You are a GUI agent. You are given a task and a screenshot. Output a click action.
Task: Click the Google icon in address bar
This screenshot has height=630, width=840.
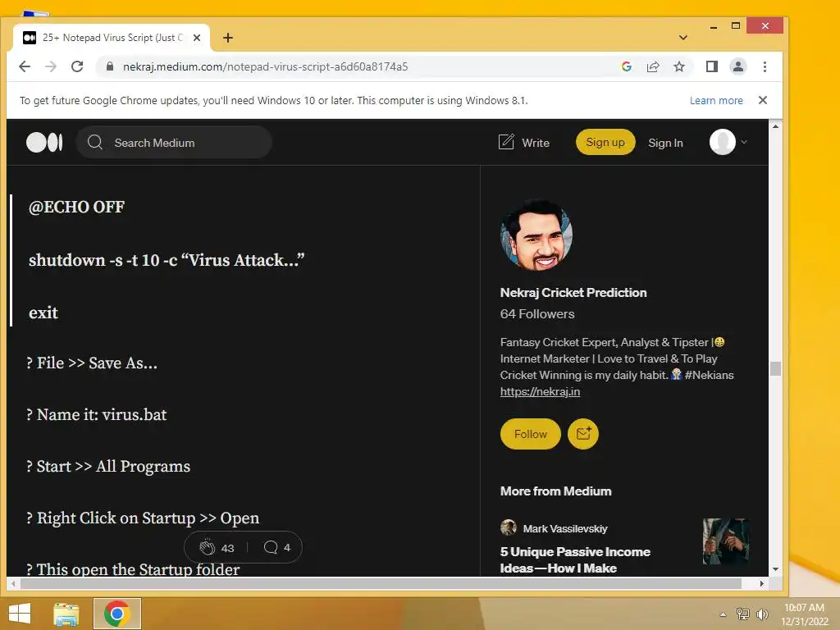[626, 66]
